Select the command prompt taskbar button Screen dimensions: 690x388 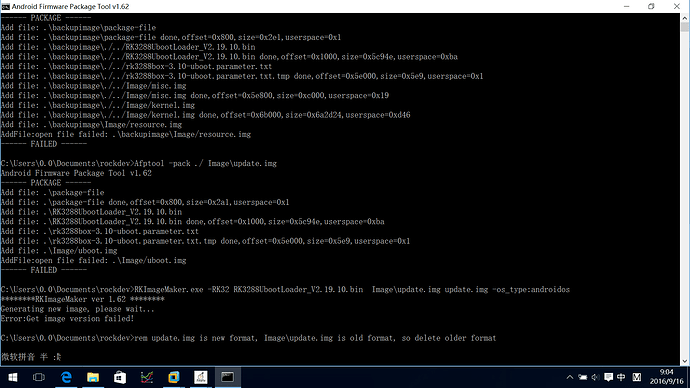228,377
